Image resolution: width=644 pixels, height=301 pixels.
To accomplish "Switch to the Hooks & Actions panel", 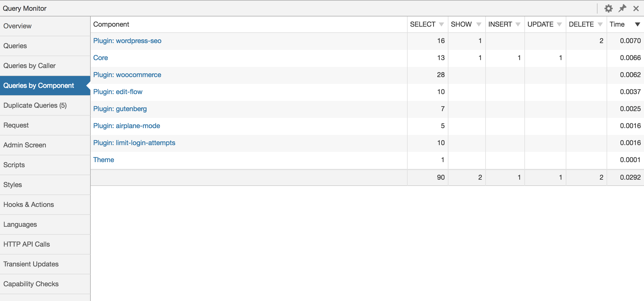I will 29,204.
